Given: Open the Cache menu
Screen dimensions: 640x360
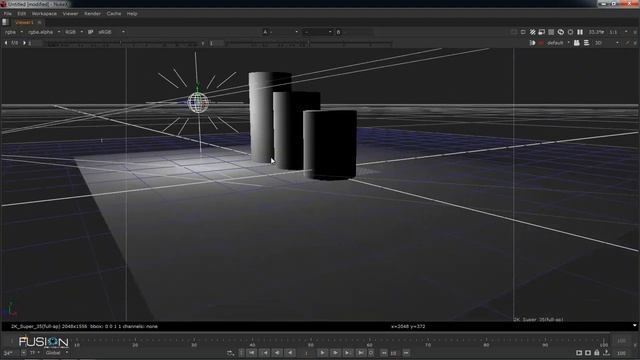Looking at the screenshot, I should click(114, 13).
